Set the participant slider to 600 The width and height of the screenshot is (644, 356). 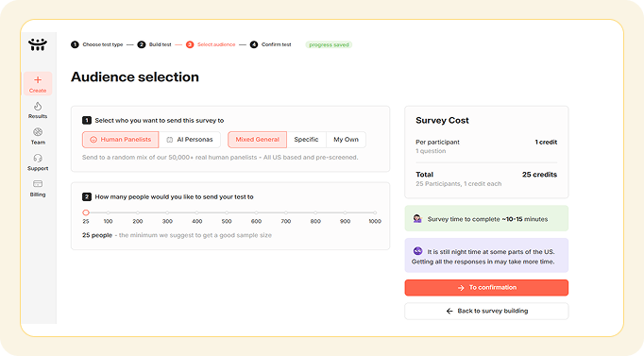(256, 212)
